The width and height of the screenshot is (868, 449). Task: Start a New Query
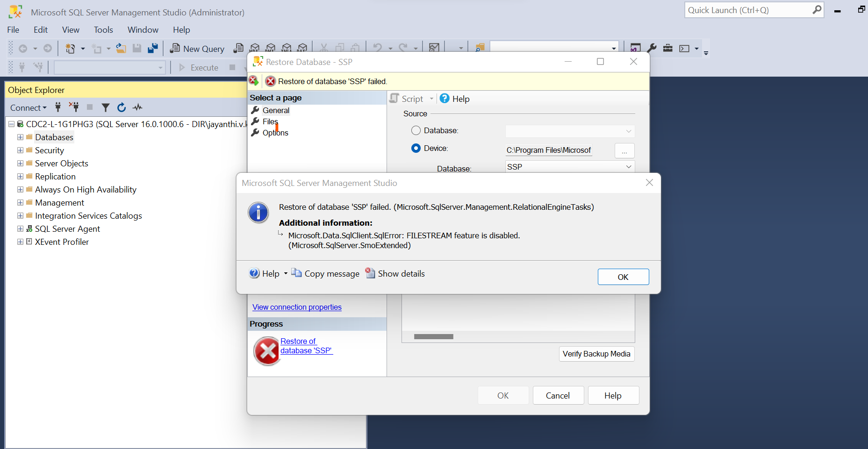click(x=197, y=49)
